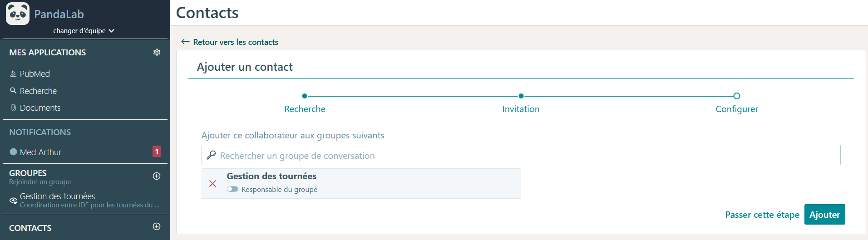Focus the Rechercher un groupe de conversation field

521,155
